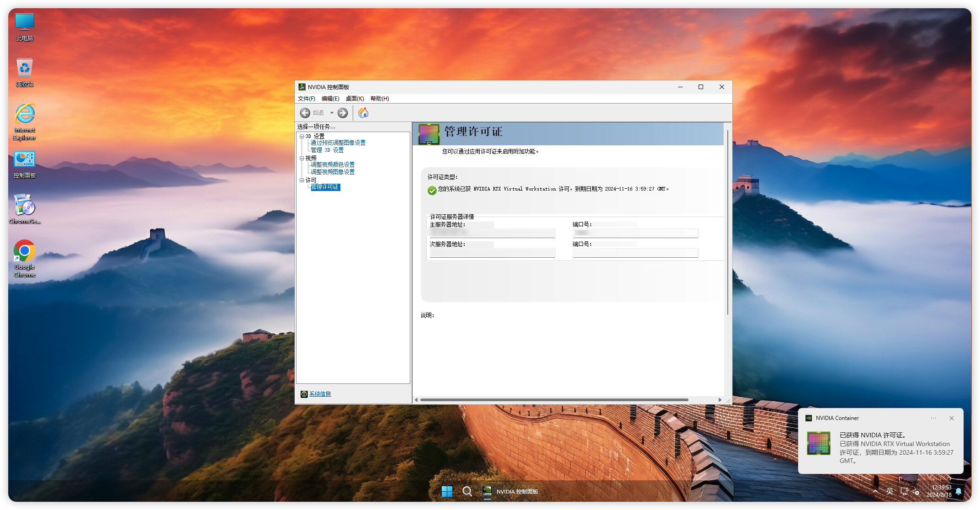Screen dimensions: 980x510
Task: Select the Google Chrome desktop icon
Action: pyautogui.click(x=25, y=259)
